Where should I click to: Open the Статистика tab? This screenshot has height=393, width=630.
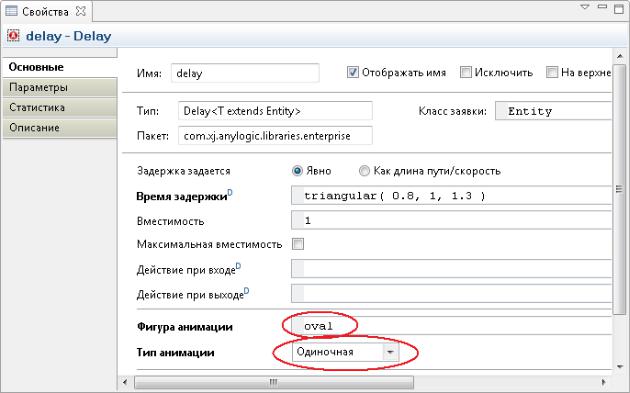pyautogui.click(x=59, y=107)
